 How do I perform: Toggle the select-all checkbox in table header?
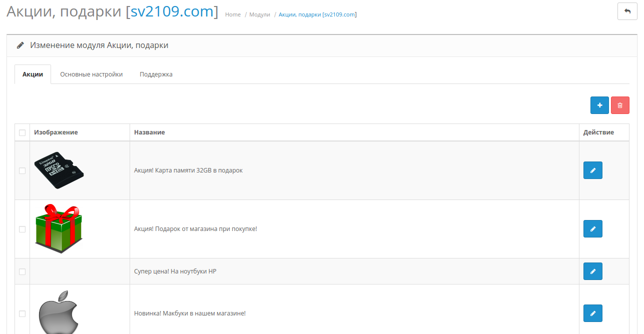pyautogui.click(x=22, y=132)
